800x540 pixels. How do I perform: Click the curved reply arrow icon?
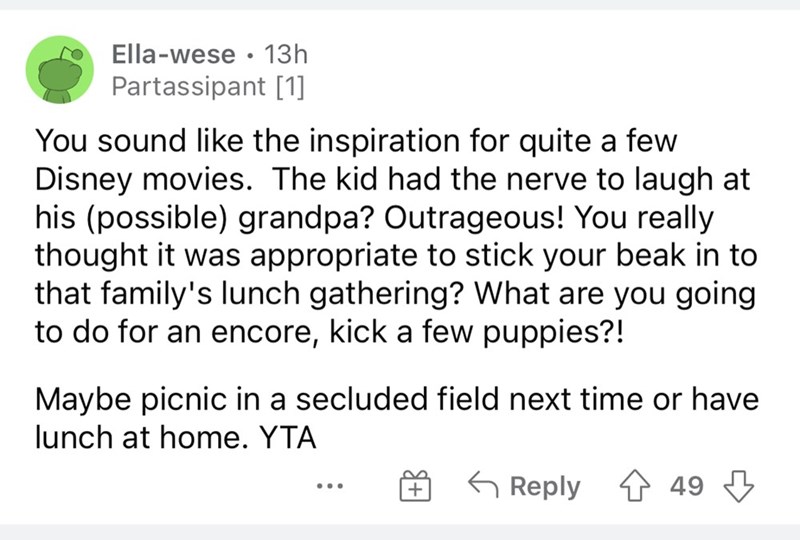[483, 484]
